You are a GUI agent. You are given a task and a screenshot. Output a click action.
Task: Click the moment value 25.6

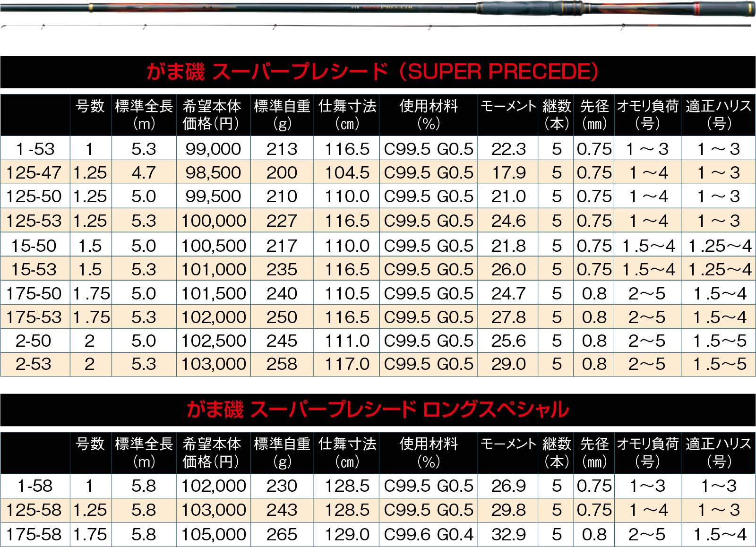[x=508, y=341]
